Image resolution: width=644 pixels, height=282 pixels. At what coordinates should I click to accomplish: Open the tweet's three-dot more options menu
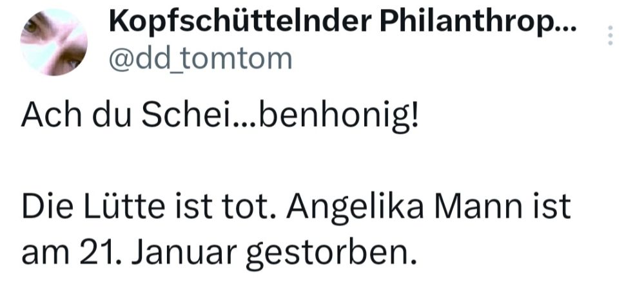pos(610,35)
